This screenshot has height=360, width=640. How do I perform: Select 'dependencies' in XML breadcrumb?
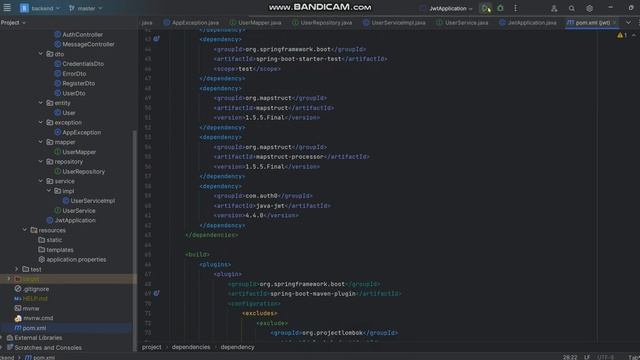[x=191, y=347]
